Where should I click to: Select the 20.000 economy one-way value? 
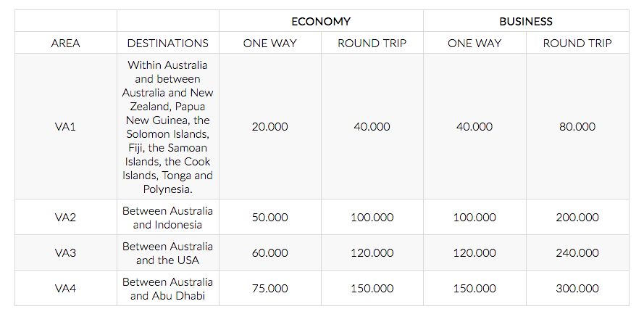tap(269, 127)
